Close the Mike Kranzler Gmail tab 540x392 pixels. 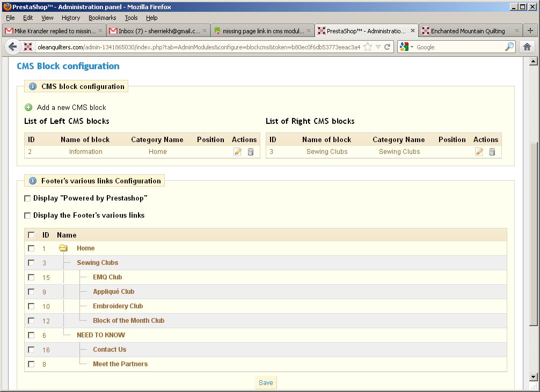point(100,31)
